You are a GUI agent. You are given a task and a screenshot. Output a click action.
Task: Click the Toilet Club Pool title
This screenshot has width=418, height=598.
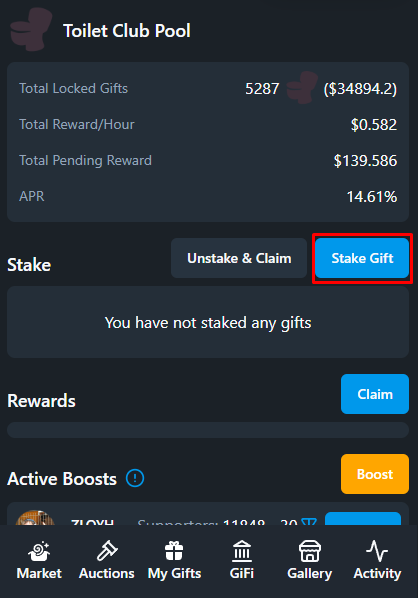tap(127, 31)
